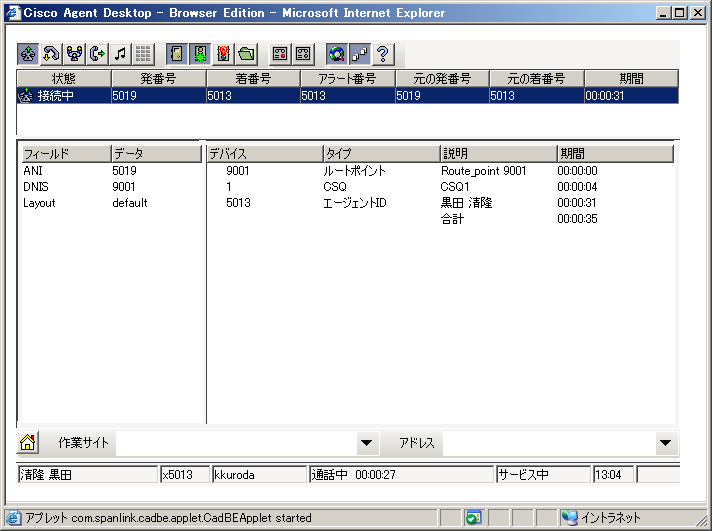
Task: Toggle the Login/Logout door icon
Action: 177,54
